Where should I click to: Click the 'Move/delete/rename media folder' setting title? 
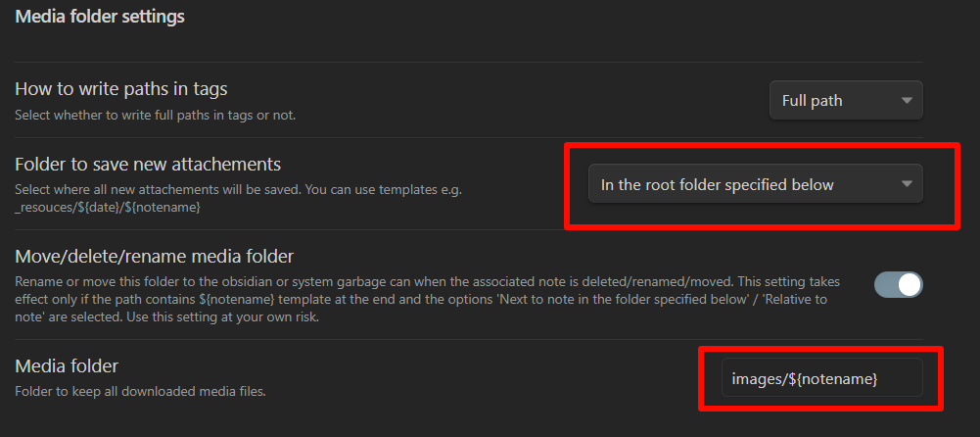tap(154, 257)
